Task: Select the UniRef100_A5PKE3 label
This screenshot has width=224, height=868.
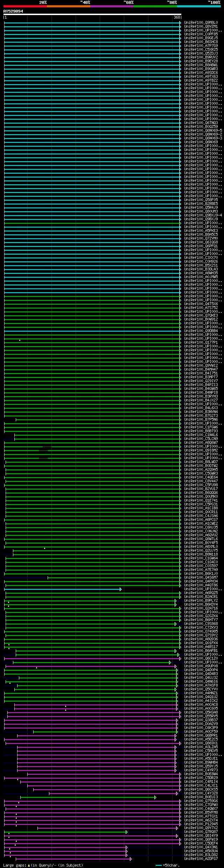Action: [201, 231]
